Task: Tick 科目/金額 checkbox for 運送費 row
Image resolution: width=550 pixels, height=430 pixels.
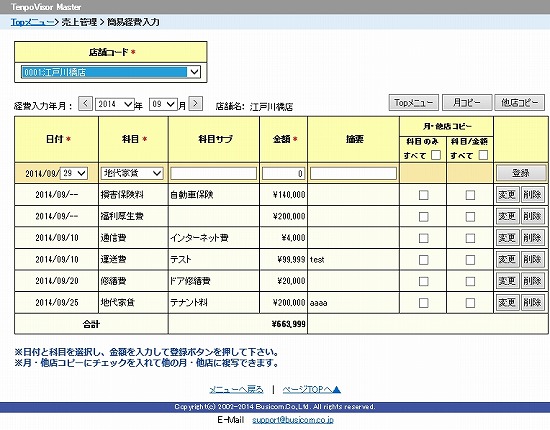Action: [x=470, y=260]
